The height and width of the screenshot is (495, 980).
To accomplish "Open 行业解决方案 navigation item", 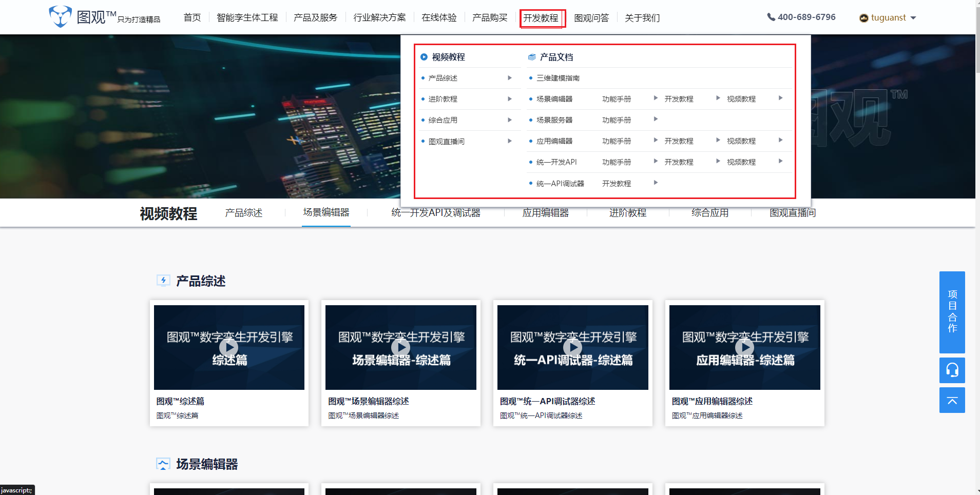I will (380, 17).
